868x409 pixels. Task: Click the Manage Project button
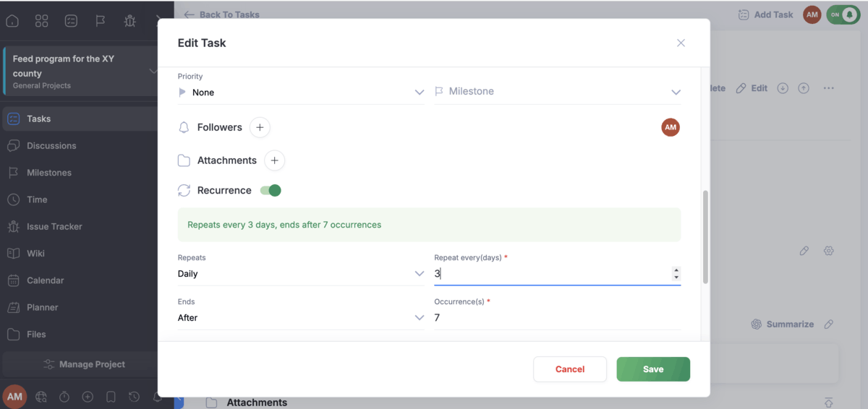(x=84, y=364)
